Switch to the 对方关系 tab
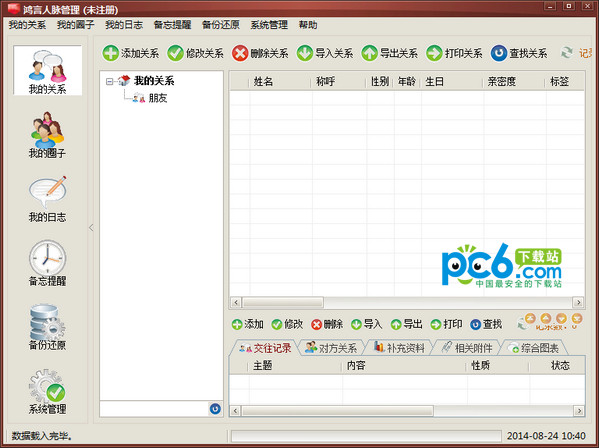This screenshot has width=599, height=448. [x=331, y=348]
